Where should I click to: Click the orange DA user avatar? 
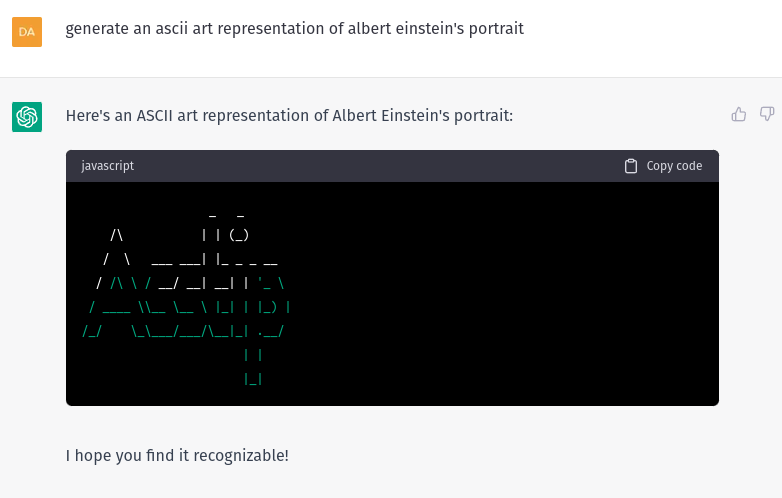[x=27, y=32]
